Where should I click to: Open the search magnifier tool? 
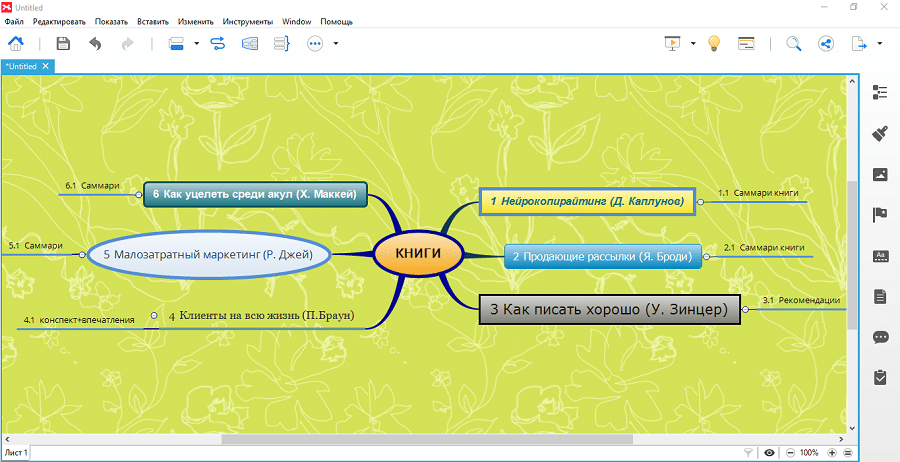793,44
